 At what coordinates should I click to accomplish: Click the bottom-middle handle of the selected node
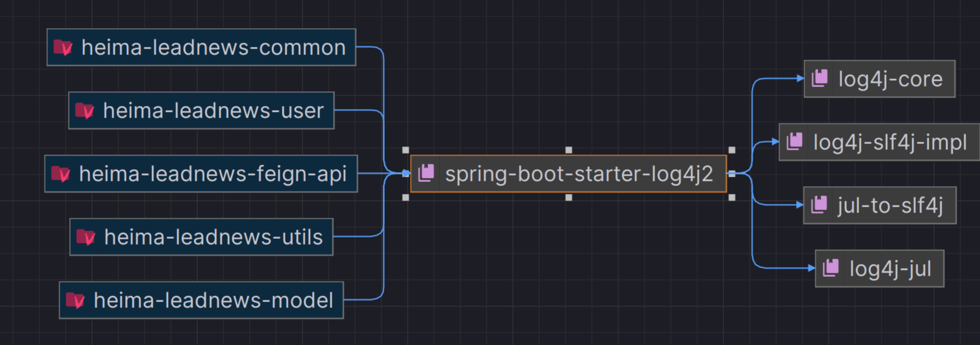click(569, 198)
